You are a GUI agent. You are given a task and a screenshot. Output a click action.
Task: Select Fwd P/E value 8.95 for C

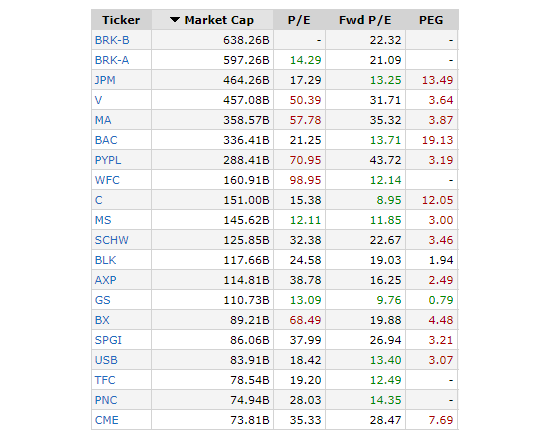pos(389,200)
